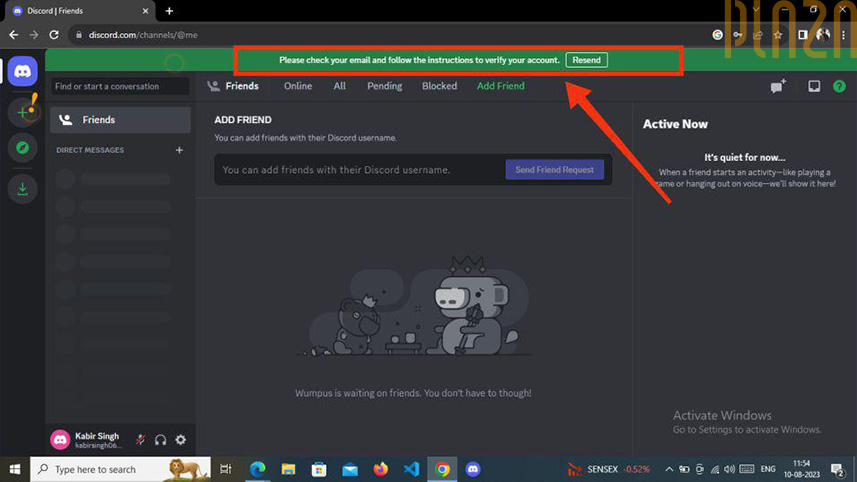Open User Settings gear icon
Screen dimensions: 857x482
click(180, 439)
